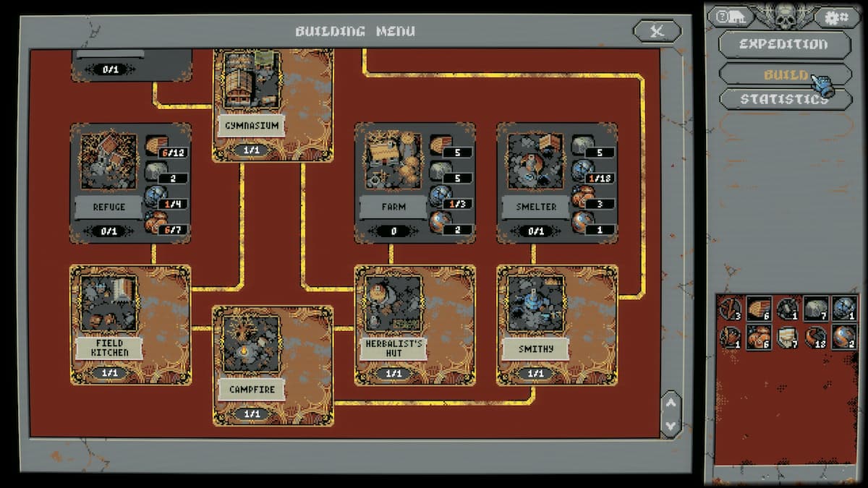
Task: Click the branches resource showing 3 in inventory
Action: pyautogui.click(x=731, y=309)
